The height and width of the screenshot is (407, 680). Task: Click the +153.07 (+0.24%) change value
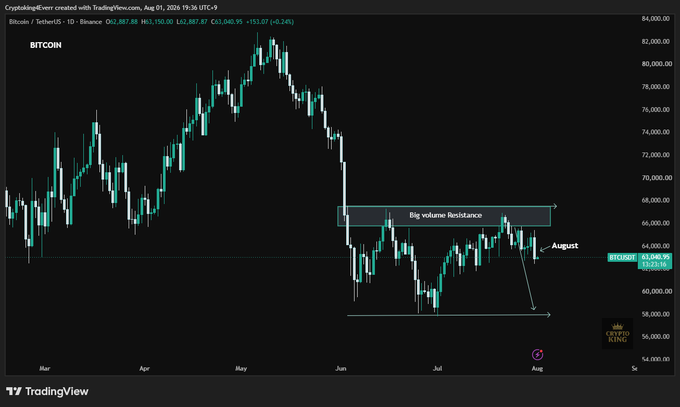point(270,22)
